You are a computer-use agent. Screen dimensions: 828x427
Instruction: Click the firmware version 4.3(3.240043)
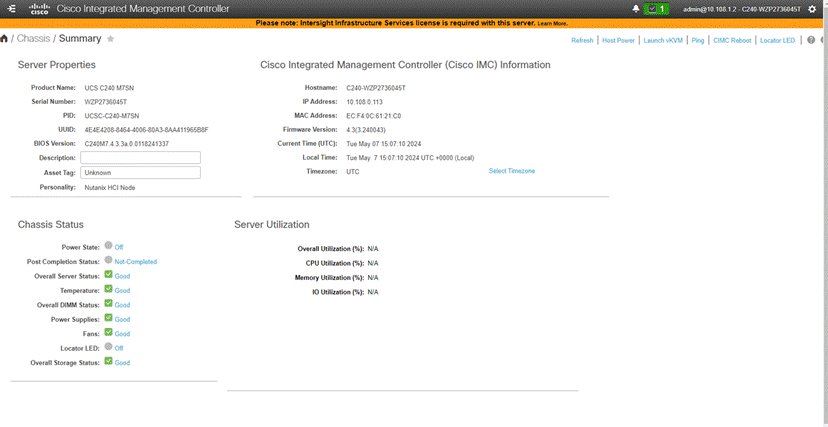[x=366, y=129]
